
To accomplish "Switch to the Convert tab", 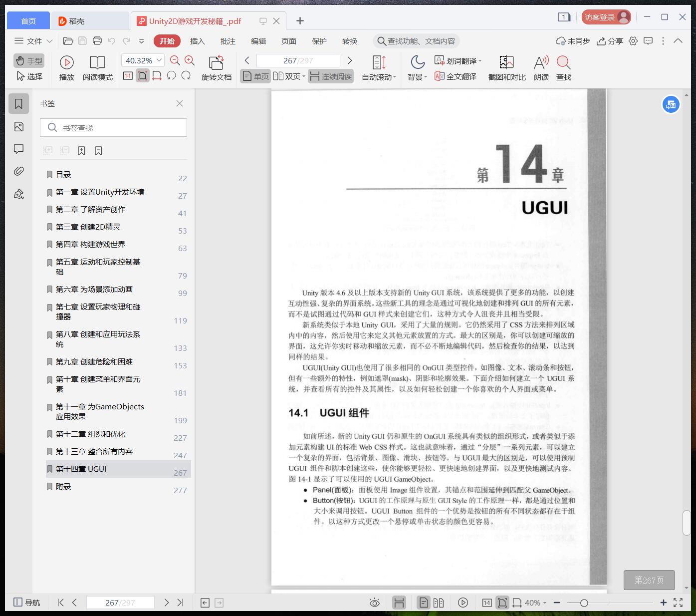I will 350,41.
